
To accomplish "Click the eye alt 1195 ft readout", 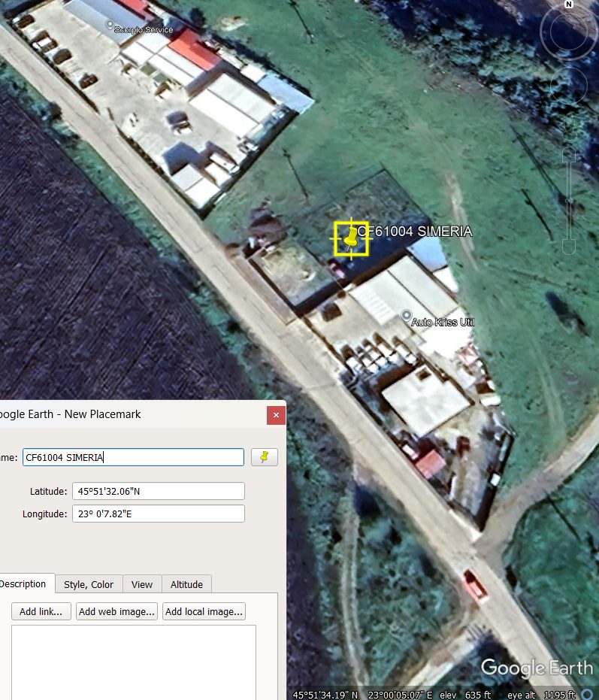I will [x=541, y=695].
